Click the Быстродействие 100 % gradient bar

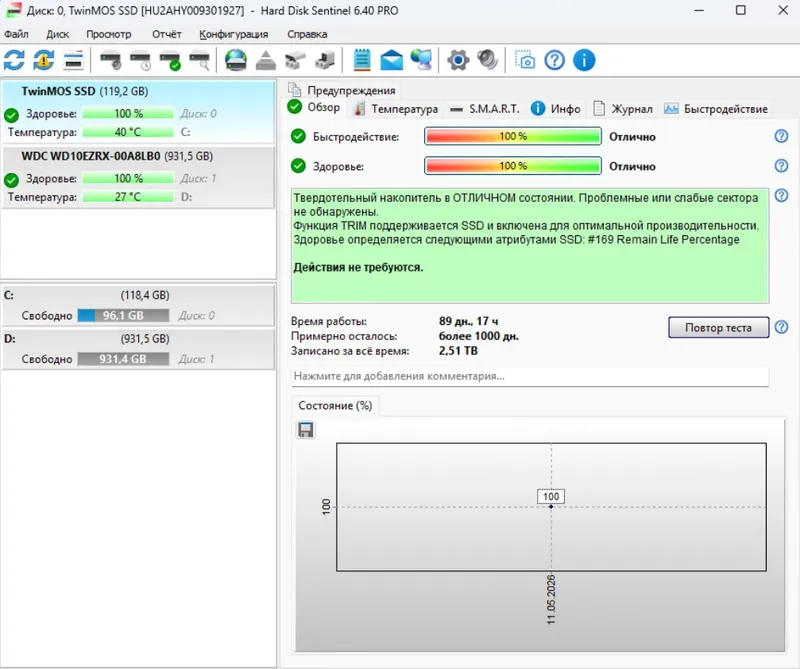[x=513, y=136]
